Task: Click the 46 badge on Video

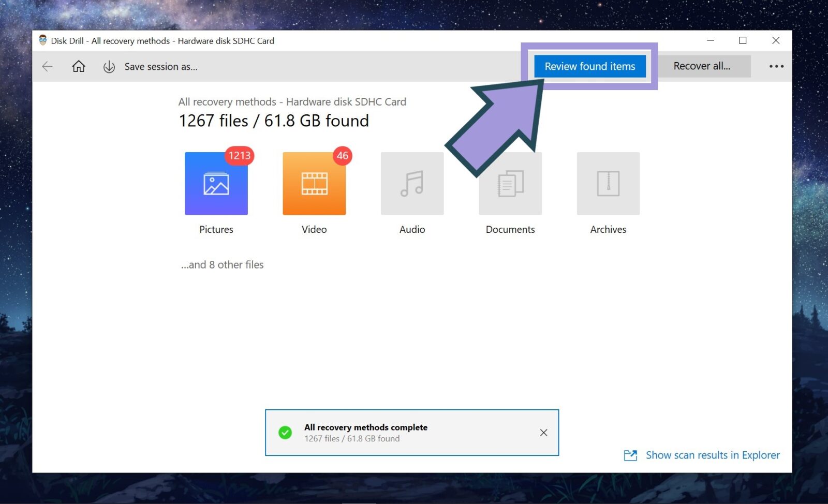Action: coord(342,156)
